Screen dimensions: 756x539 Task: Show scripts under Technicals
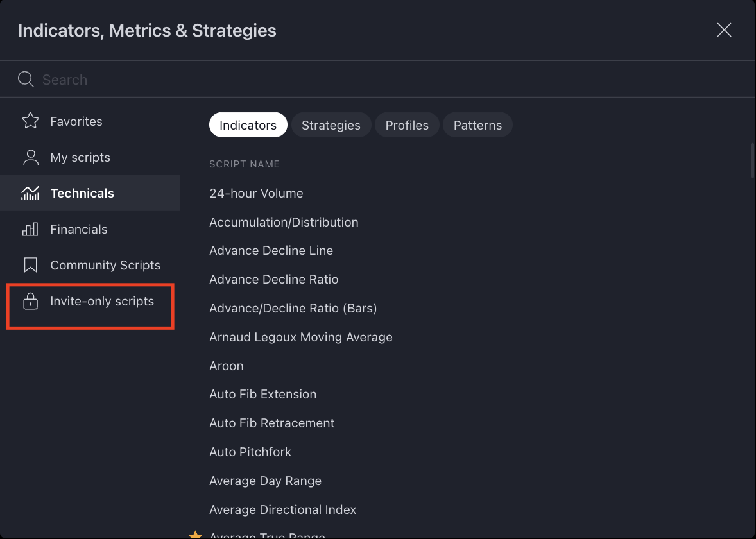pyautogui.click(x=82, y=193)
